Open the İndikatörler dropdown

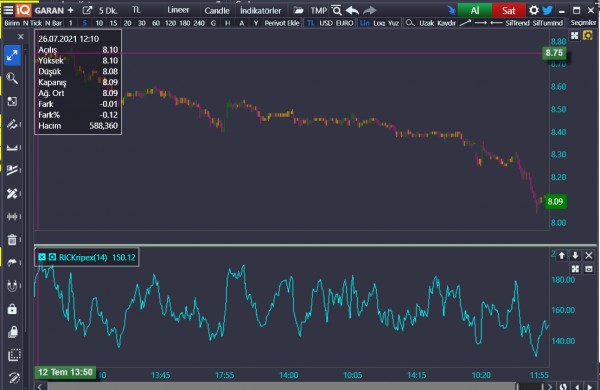point(261,11)
